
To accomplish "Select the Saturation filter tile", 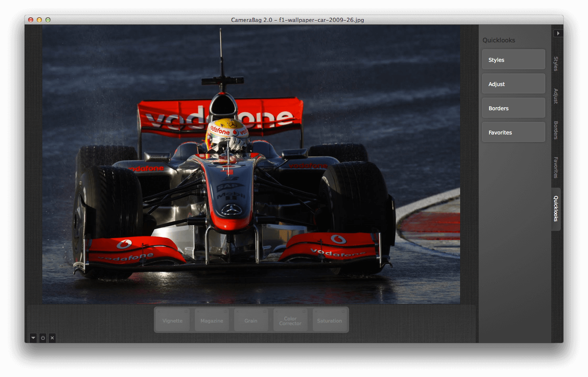I will pos(330,320).
